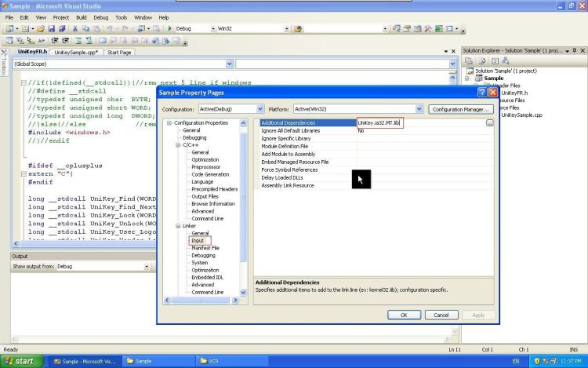Open file with the folder toolbar icon
The width and height of the screenshot is (588, 368).
pyautogui.click(x=41, y=28)
